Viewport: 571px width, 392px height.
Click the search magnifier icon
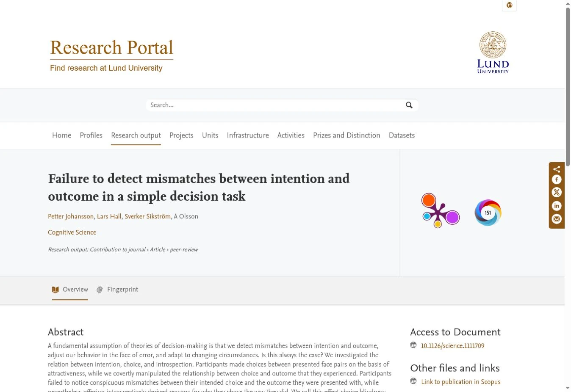click(409, 105)
